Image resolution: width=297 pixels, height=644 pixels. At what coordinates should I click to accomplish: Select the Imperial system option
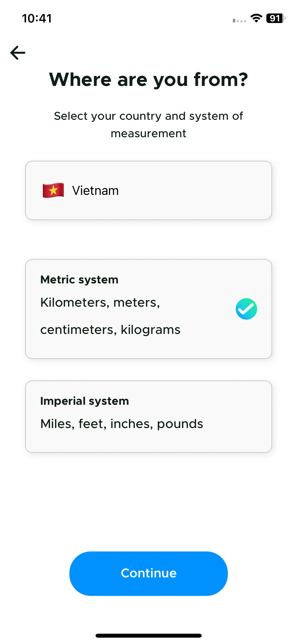[x=149, y=417]
